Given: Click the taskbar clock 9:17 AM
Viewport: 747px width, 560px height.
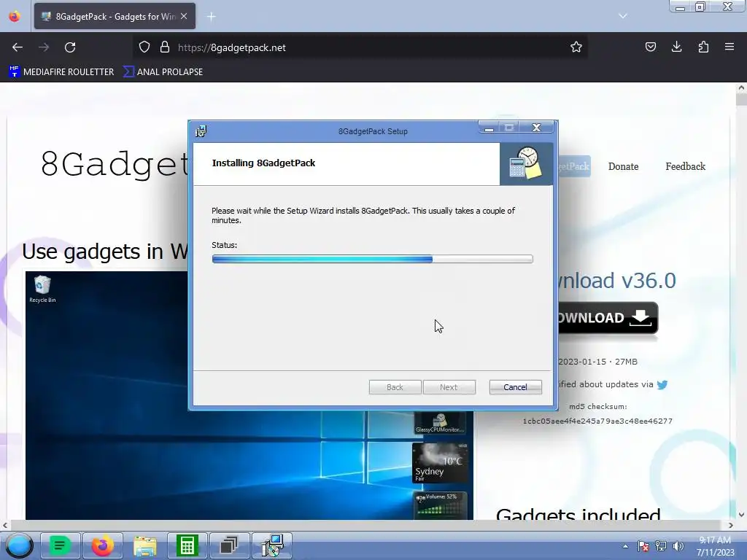Looking at the screenshot, I should pos(715,546).
